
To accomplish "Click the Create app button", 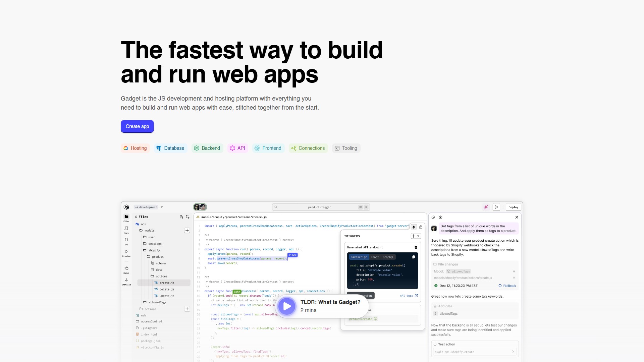I will (x=137, y=126).
